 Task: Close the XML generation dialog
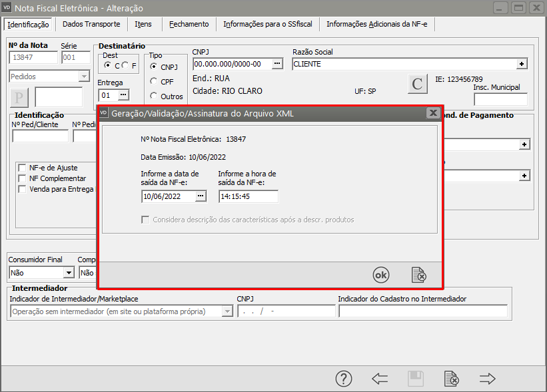point(432,113)
